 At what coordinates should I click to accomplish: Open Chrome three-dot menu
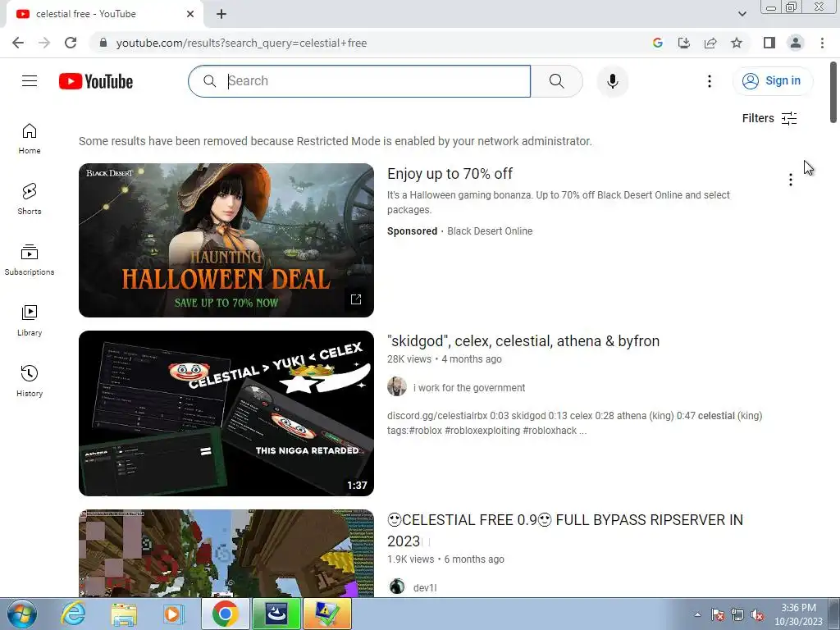822,43
